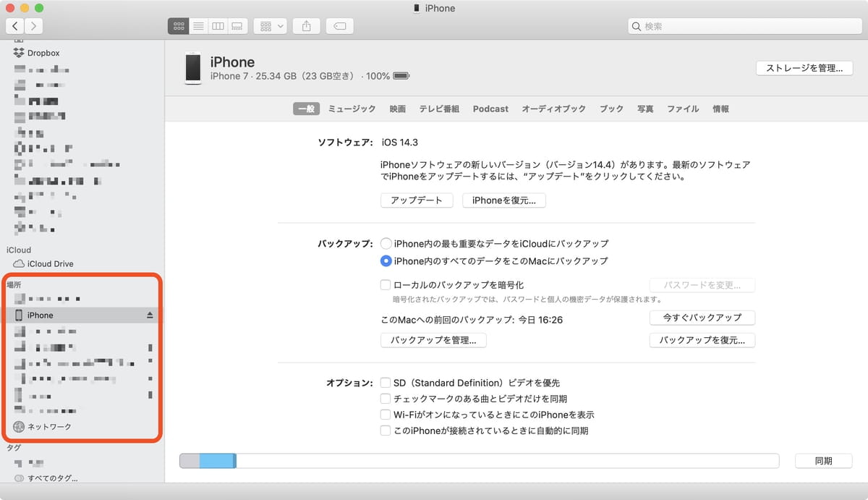Click バックアップを管理 button
Image resolution: width=868 pixels, height=500 pixels.
433,340
